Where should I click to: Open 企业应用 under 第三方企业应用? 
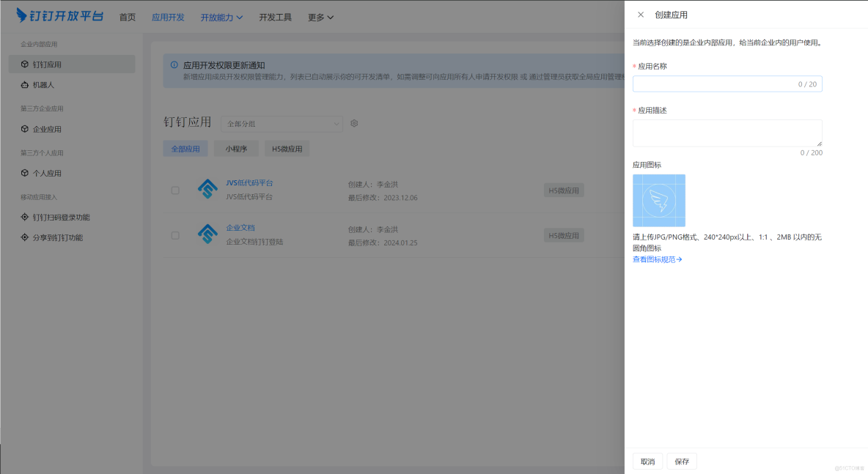point(44,129)
